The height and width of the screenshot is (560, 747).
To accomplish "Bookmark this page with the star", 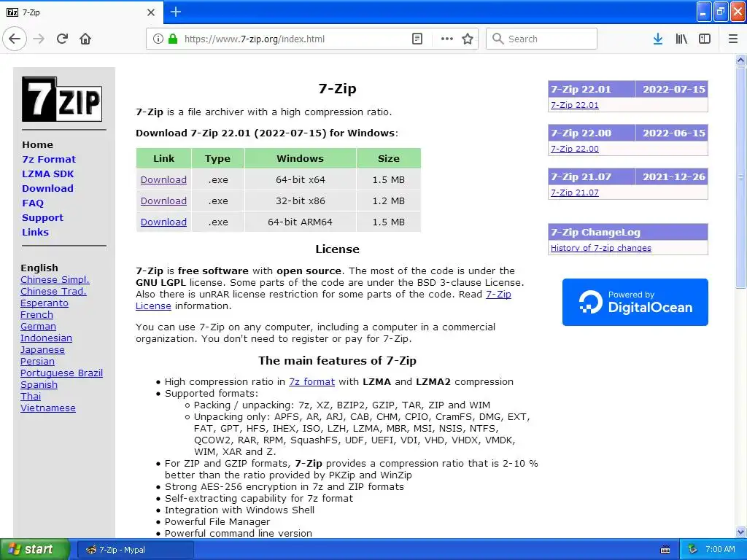I will coord(468,39).
